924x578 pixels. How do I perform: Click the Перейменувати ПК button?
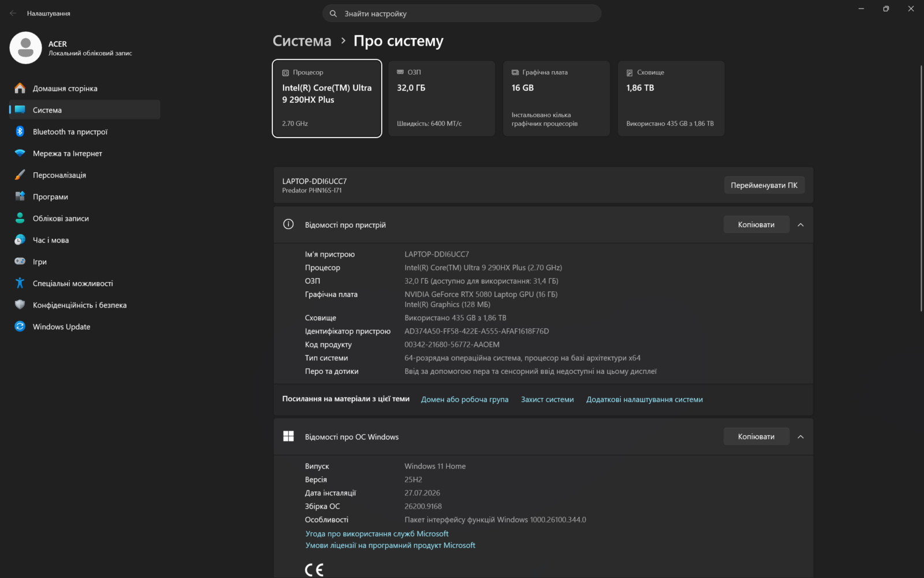point(764,185)
